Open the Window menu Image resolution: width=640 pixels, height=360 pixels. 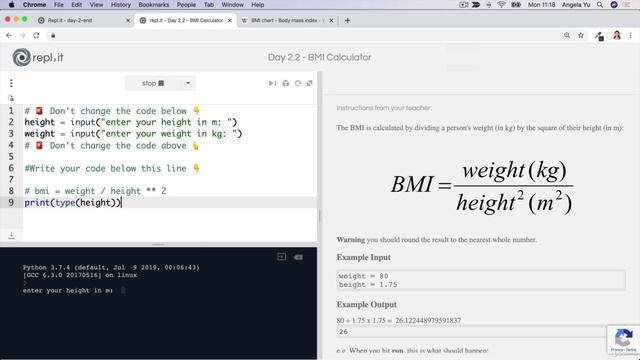click(x=233, y=5)
